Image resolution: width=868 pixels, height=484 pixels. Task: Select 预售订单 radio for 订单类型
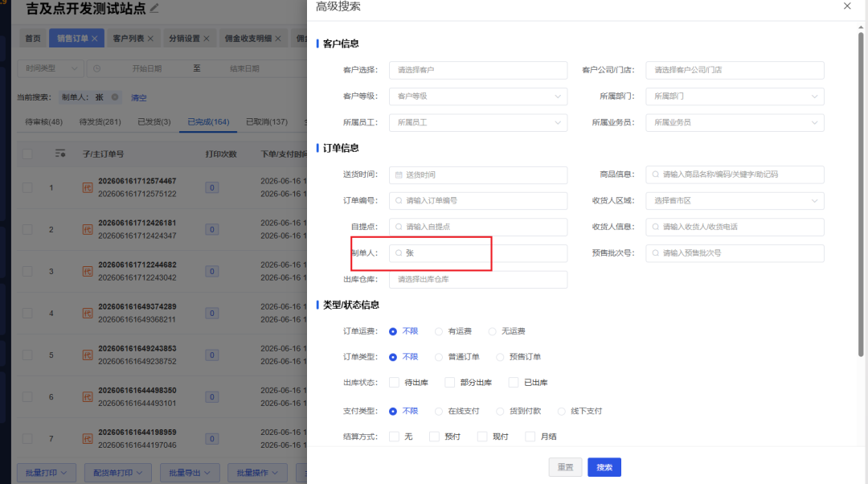500,357
